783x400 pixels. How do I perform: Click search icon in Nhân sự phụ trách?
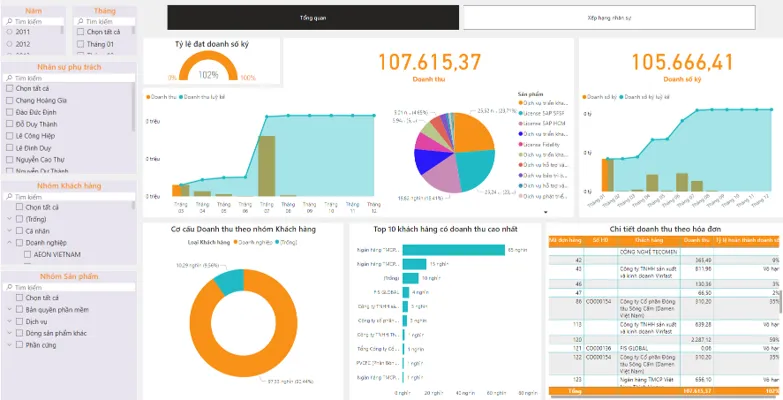point(9,78)
